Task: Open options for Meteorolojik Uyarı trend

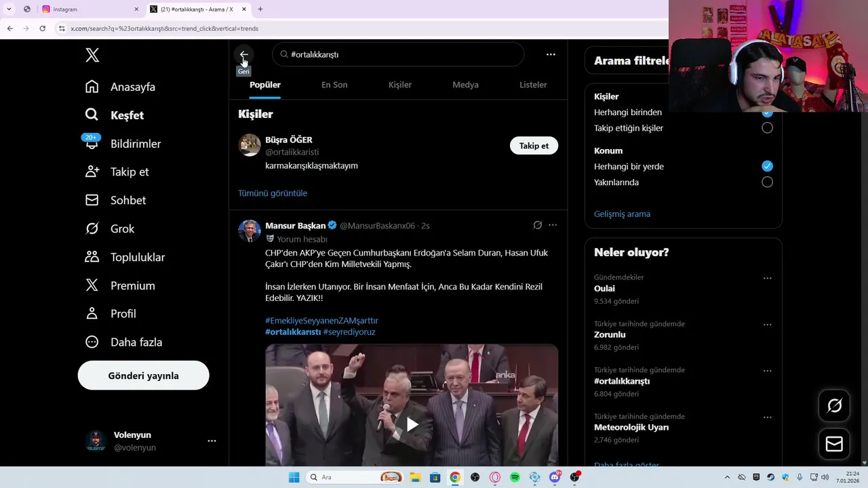Action: [767, 417]
